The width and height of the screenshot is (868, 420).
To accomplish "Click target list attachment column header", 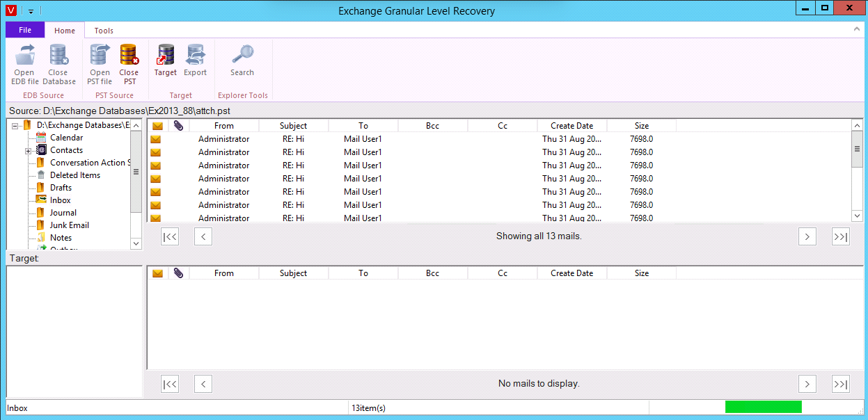I will pyautogui.click(x=179, y=273).
